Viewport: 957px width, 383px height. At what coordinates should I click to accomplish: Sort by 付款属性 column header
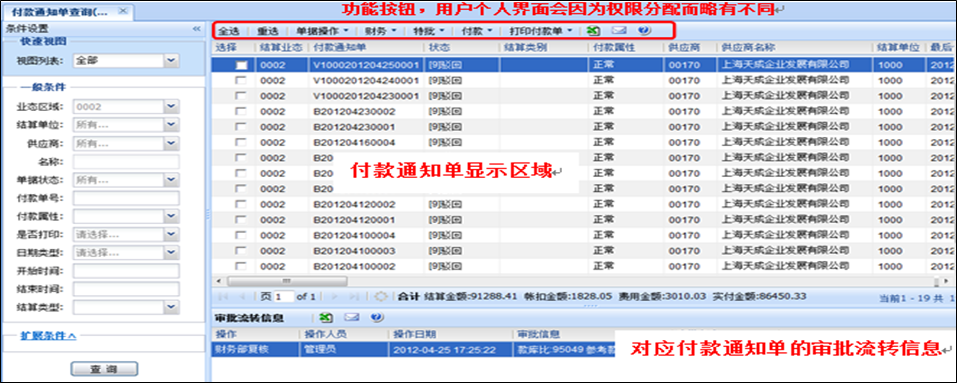coord(626,47)
